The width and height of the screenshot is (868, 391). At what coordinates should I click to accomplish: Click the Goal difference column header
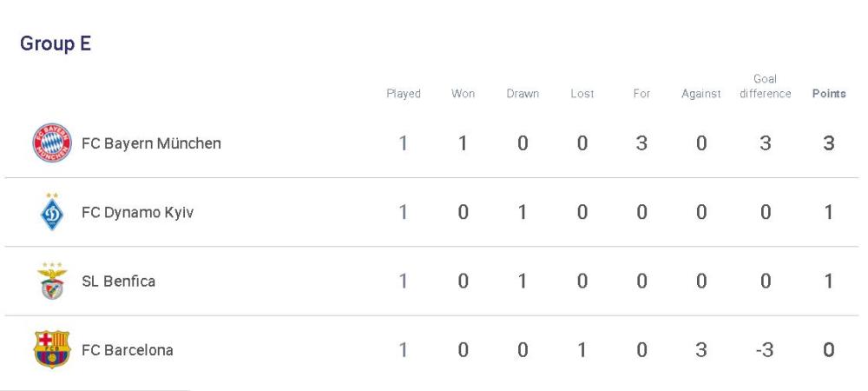(x=766, y=86)
